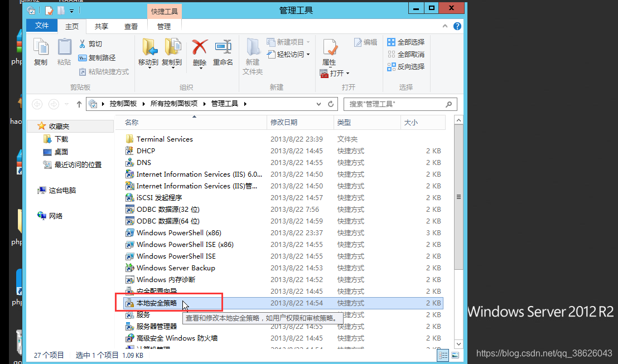
Task: Click the DNS shortcut icon
Action: (x=129, y=163)
